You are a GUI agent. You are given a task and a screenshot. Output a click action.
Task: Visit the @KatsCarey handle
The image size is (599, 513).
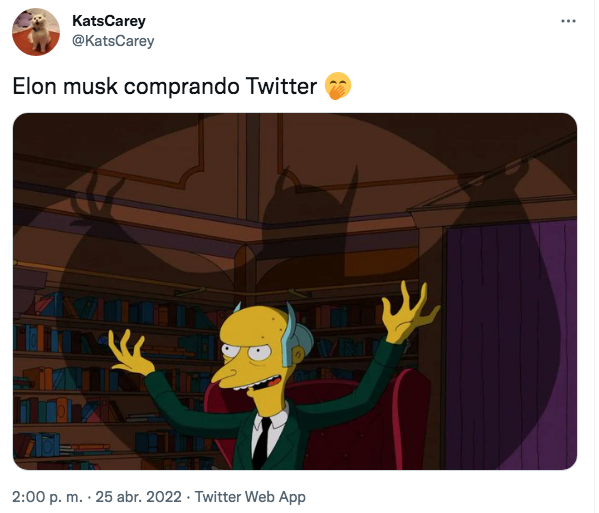pyautogui.click(x=113, y=40)
